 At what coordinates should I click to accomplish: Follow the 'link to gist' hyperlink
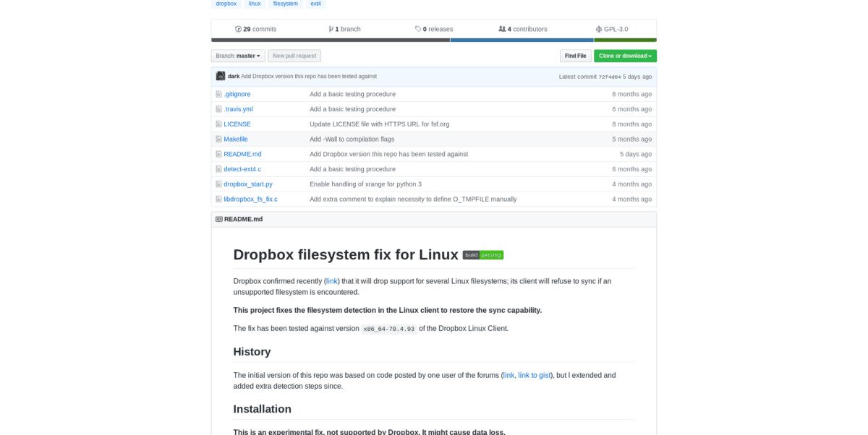point(534,375)
